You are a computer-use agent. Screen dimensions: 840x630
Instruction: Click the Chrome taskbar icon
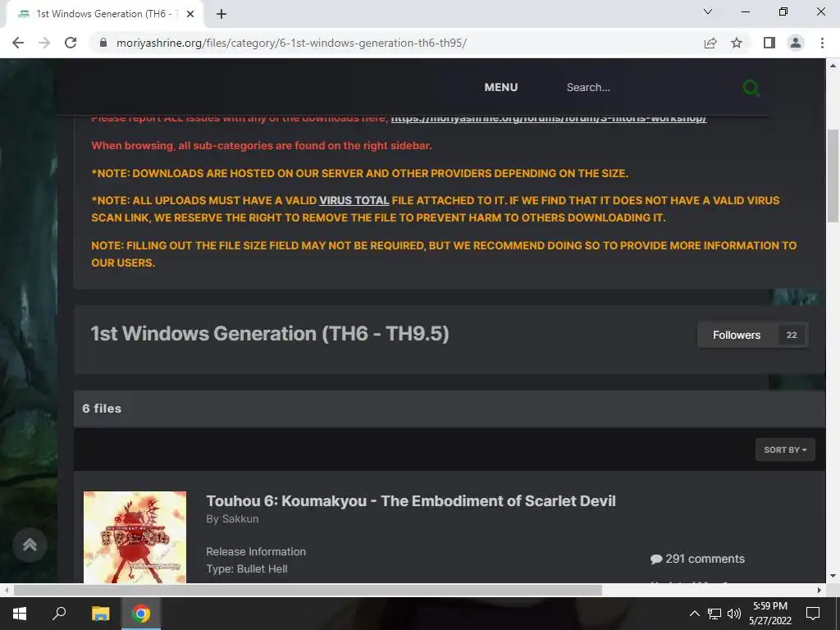pos(141,614)
